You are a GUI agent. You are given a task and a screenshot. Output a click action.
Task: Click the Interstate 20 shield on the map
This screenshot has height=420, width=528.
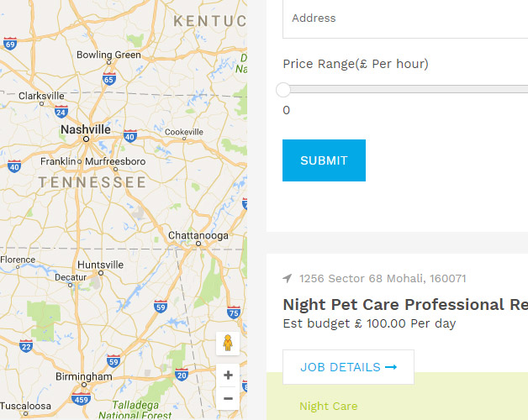coord(182,375)
